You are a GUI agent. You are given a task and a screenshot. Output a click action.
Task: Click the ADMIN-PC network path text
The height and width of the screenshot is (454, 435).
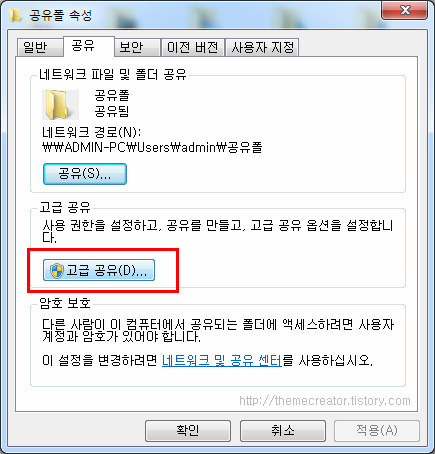[152, 147]
